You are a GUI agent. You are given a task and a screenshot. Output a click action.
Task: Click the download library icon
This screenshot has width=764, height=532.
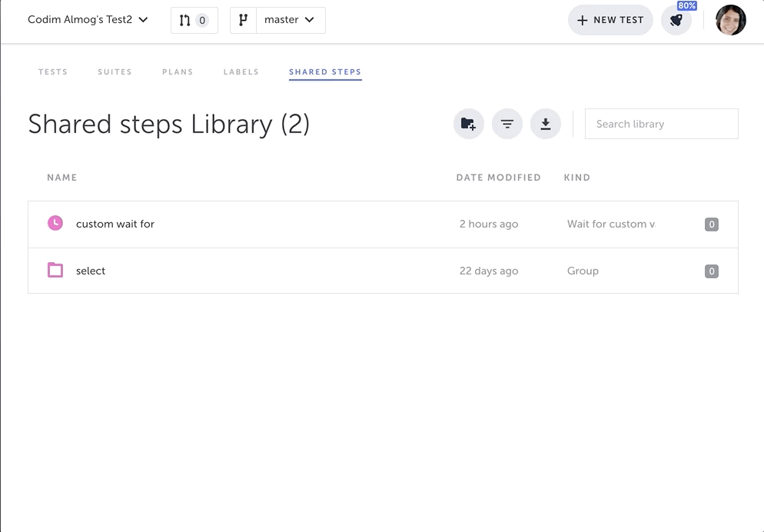[545, 124]
